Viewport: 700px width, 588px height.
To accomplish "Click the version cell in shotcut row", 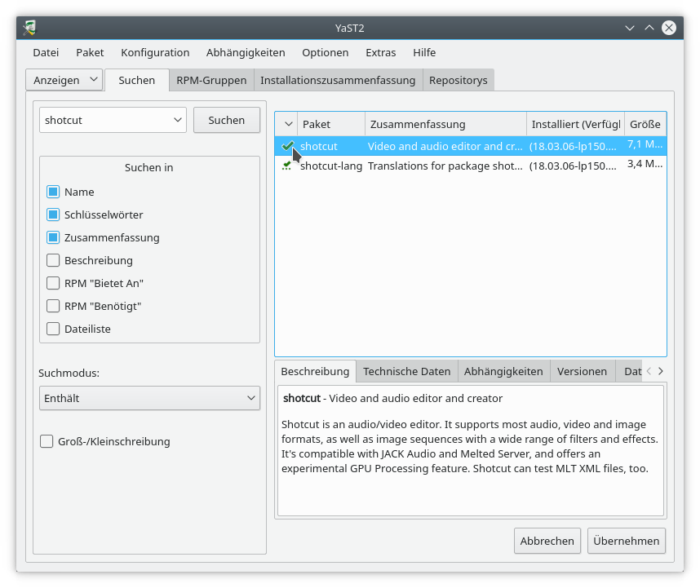I will tap(573, 146).
